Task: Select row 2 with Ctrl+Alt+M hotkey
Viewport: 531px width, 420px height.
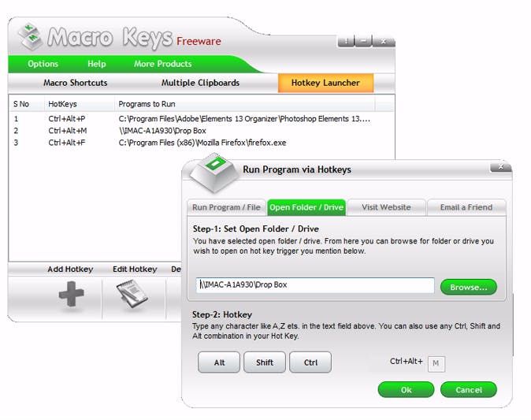Action: coord(202,131)
